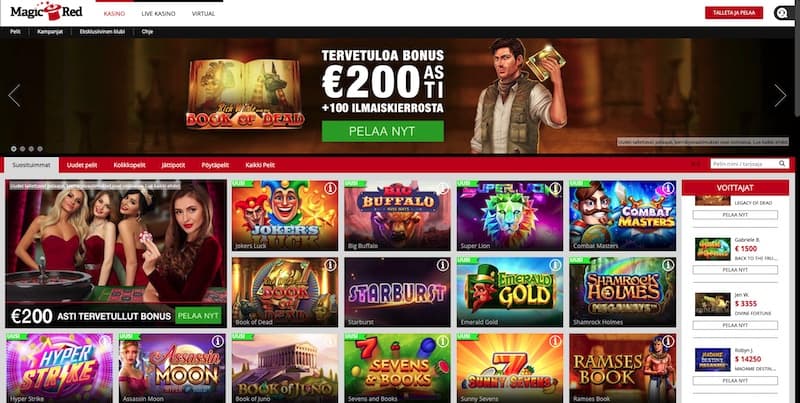800x403 pixels.
Task: Show info for Emerald Gold game
Action: pos(556,265)
